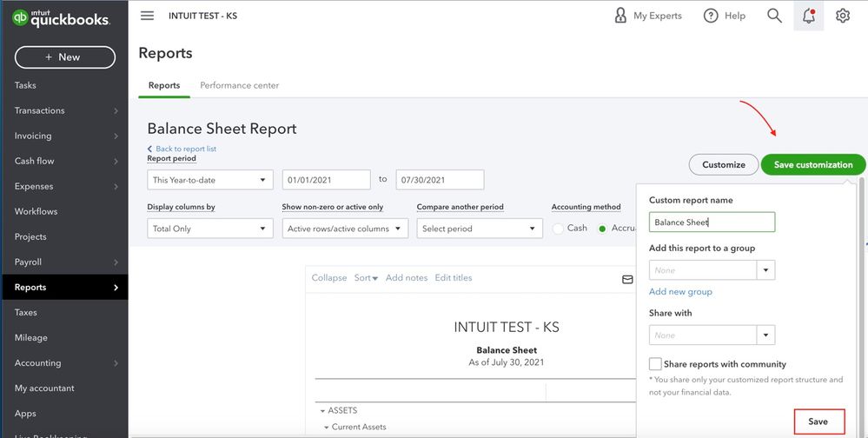Switch to the Reports tab
868x438 pixels.
pos(164,85)
